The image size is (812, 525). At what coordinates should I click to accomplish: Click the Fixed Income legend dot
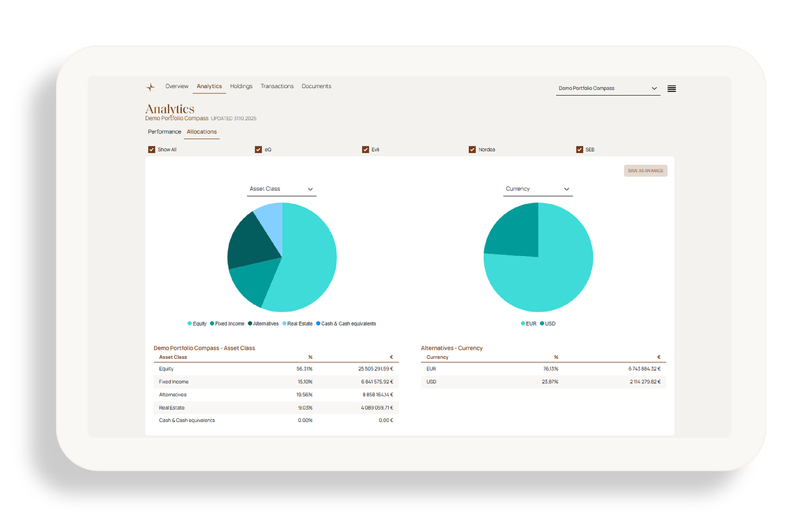(x=212, y=324)
